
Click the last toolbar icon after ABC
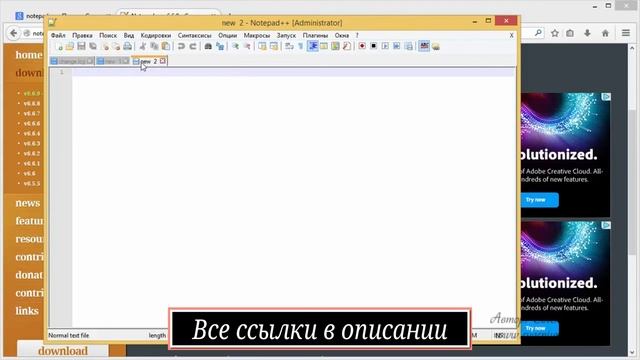tap(436, 47)
